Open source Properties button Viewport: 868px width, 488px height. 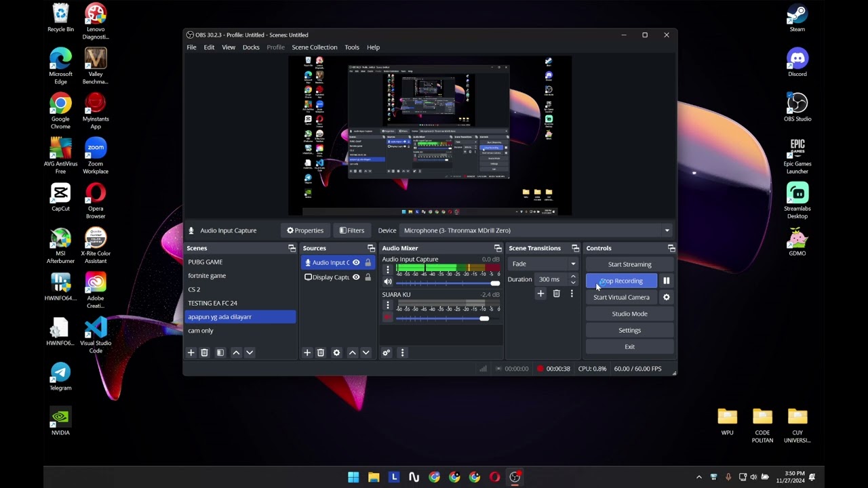point(305,230)
